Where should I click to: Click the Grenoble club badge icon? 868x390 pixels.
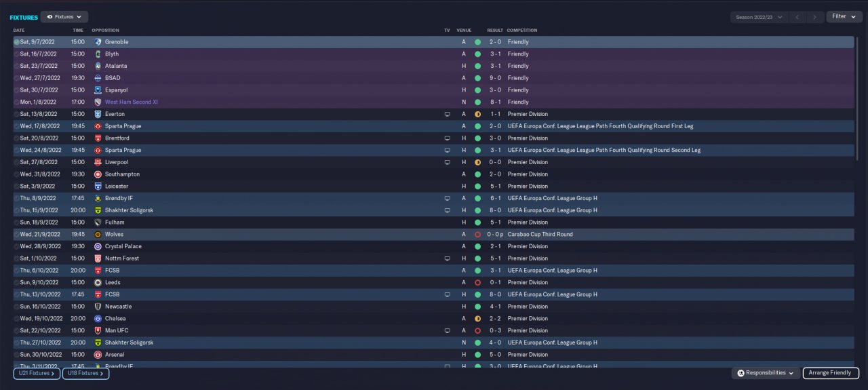[98, 42]
